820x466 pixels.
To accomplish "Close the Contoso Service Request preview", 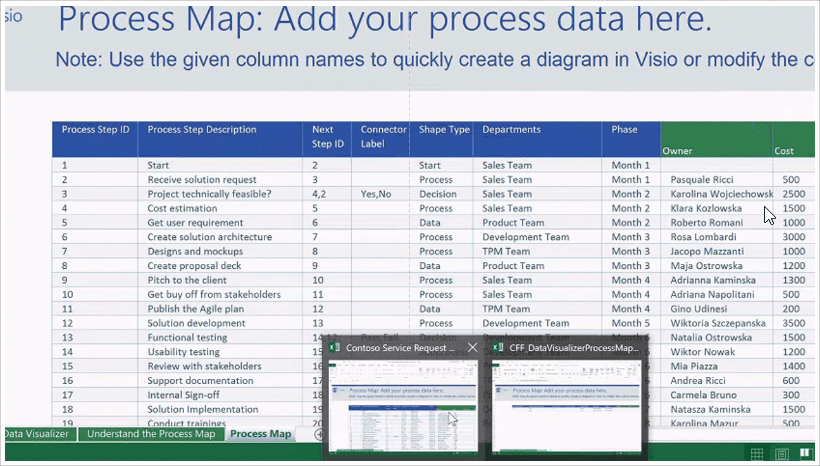I will pyautogui.click(x=472, y=348).
